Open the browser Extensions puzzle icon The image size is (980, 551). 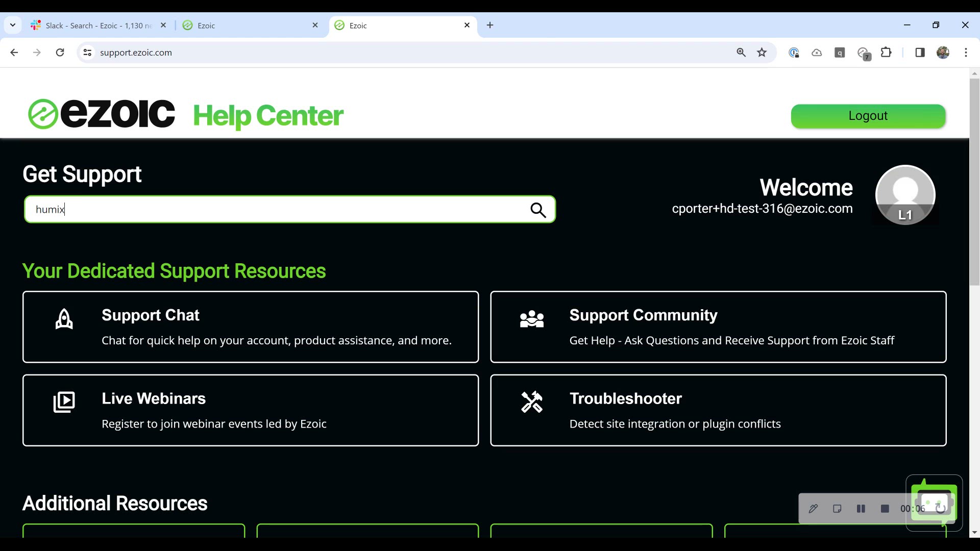[886, 53]
